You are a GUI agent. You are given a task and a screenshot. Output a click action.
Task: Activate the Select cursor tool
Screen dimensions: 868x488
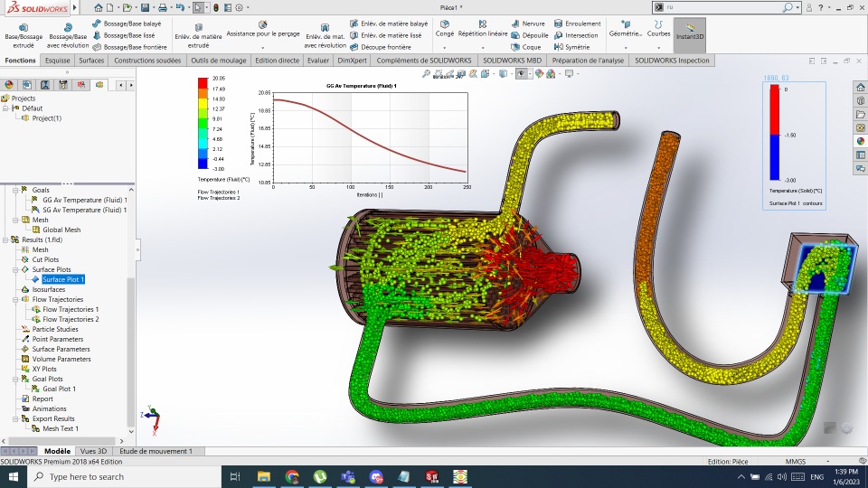[x=198, y=8]
